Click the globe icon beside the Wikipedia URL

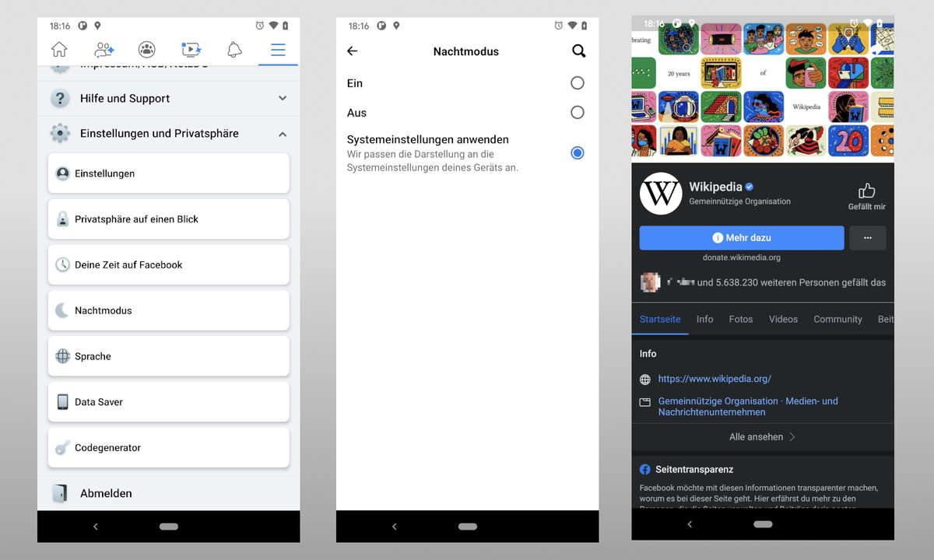pos(644,380)
